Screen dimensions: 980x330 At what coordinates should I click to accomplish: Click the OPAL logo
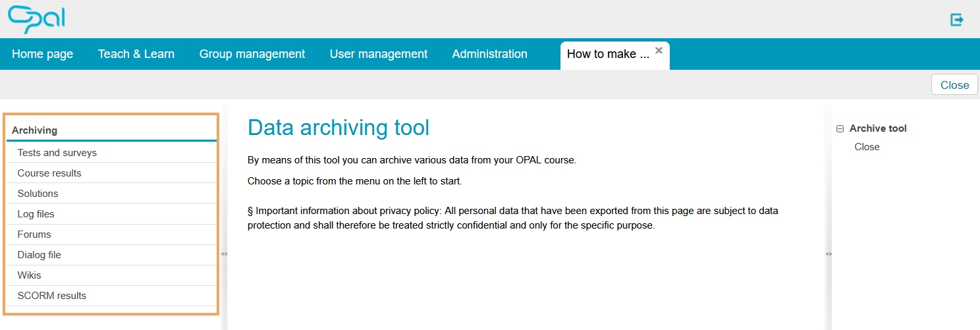(36, 19)
